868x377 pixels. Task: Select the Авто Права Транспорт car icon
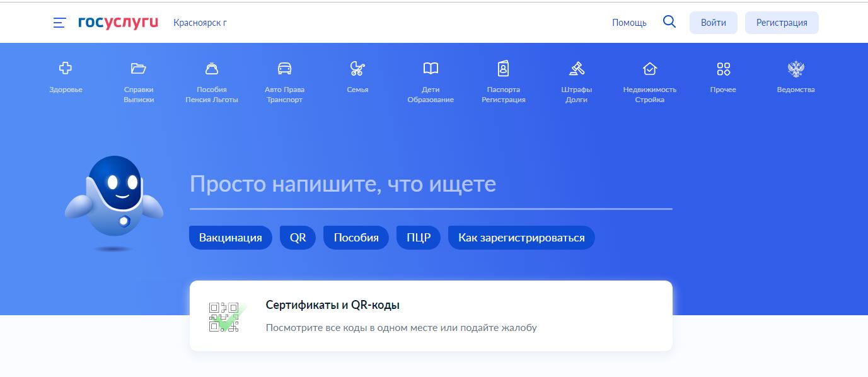[x=284, y=68]
